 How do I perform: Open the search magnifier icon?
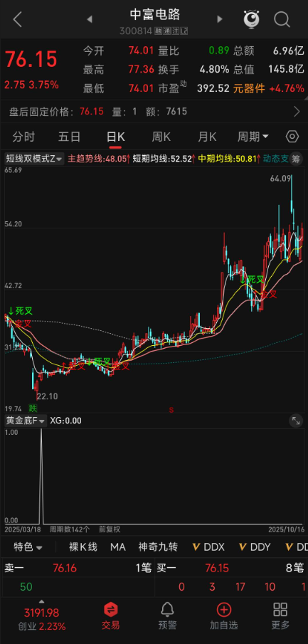click(282, 19)
